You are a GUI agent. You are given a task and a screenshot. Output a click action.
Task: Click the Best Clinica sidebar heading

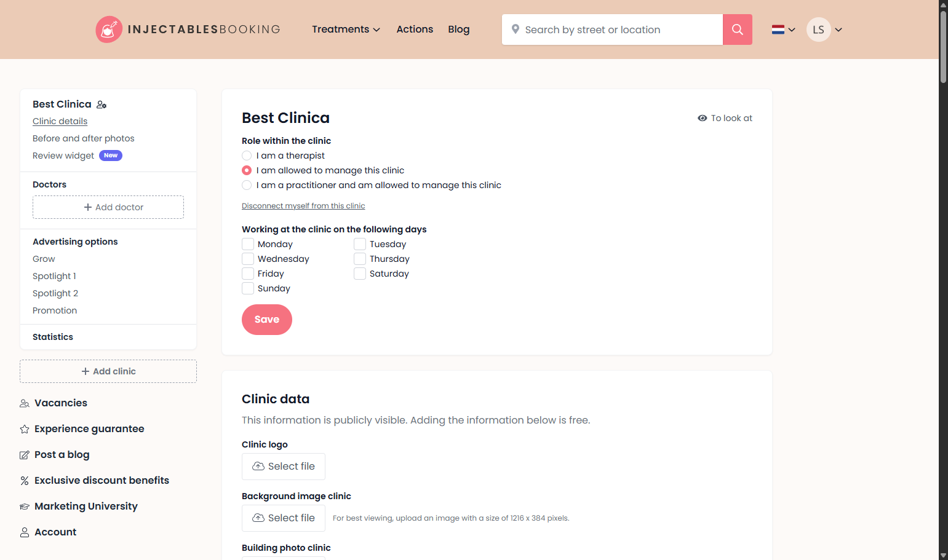pyautogui.click(x=62, y=105)
